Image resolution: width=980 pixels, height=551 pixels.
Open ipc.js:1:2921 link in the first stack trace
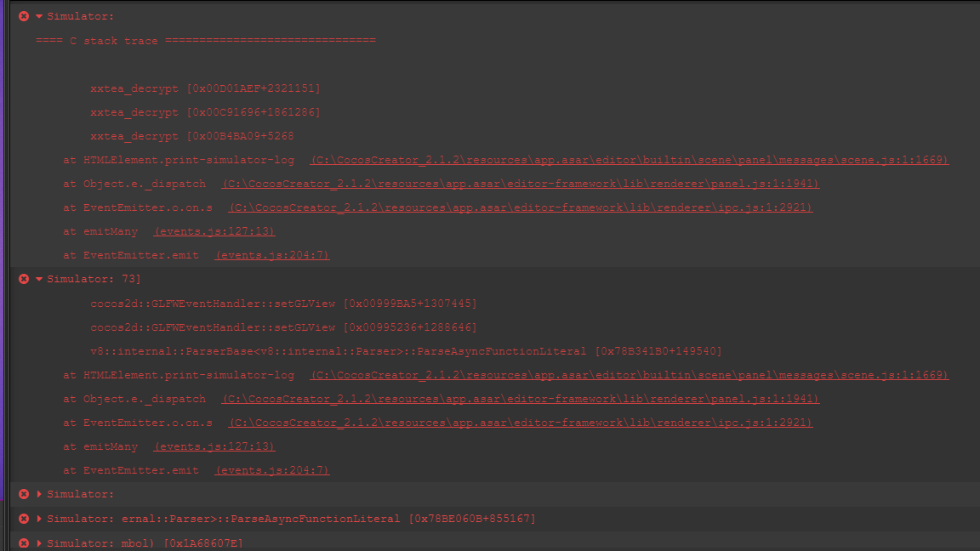pyautogui.click(x=521, y=207)
